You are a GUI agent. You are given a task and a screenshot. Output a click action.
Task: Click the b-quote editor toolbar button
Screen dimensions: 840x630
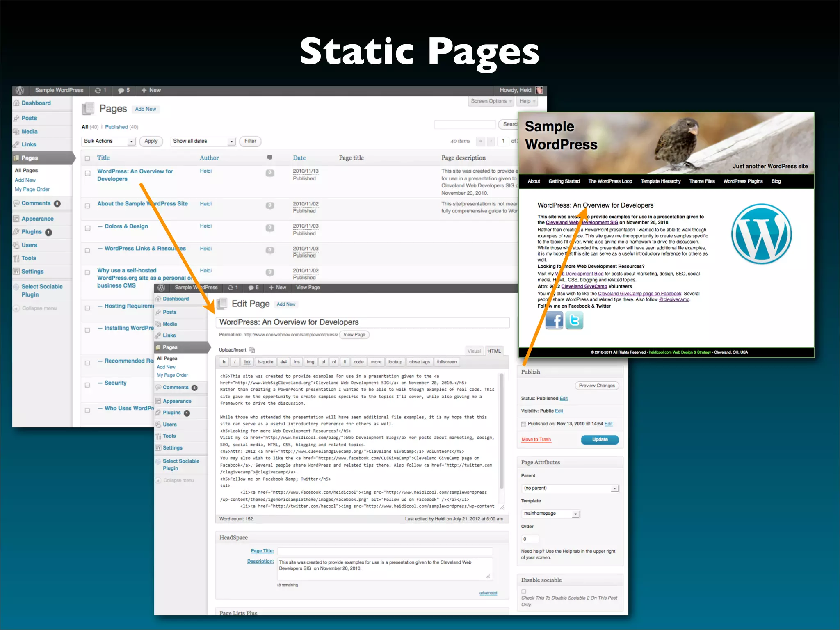coord(265,362)
